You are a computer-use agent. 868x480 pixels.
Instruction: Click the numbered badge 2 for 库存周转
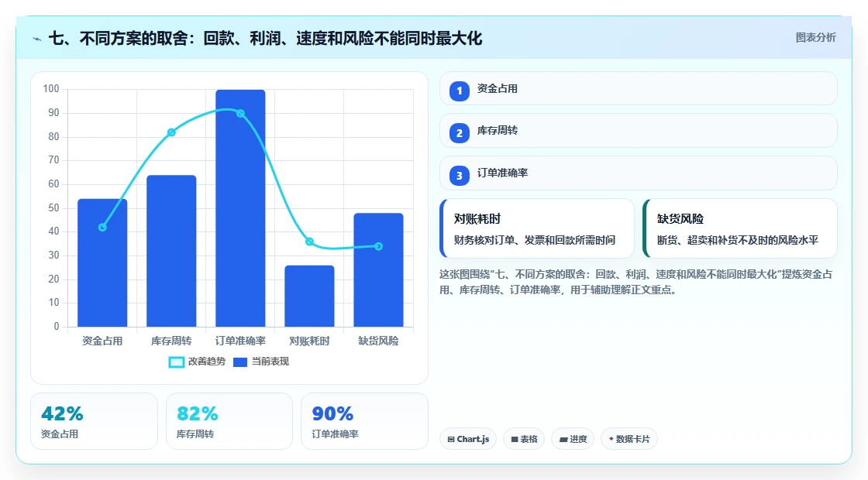coord(459,132)
